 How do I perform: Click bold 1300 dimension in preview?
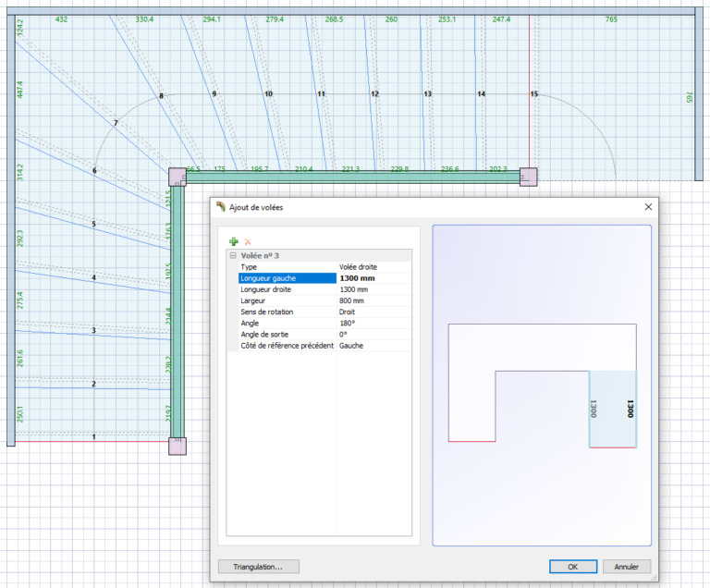point(630,408)
